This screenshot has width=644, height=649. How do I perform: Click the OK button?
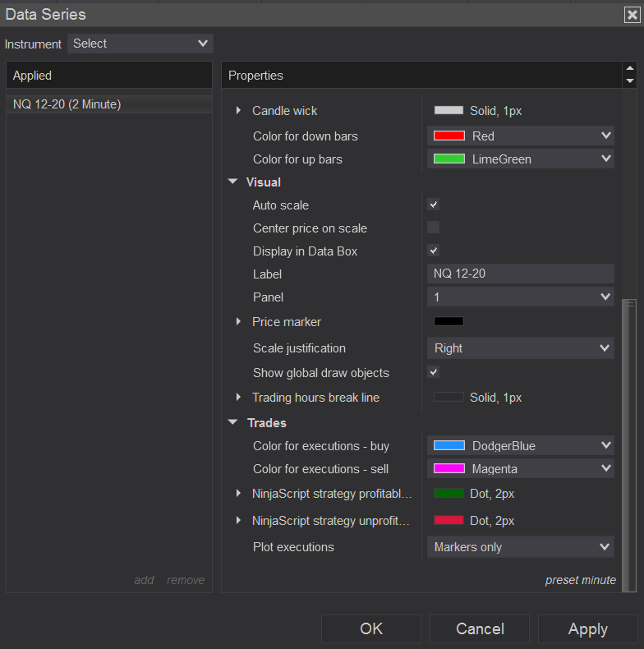[371, 629]
